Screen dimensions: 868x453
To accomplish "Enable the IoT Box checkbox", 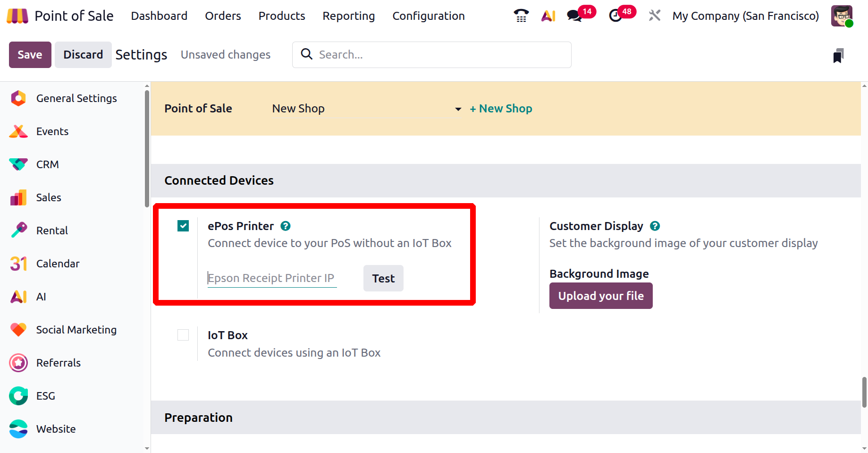I will tap(183, 335).
